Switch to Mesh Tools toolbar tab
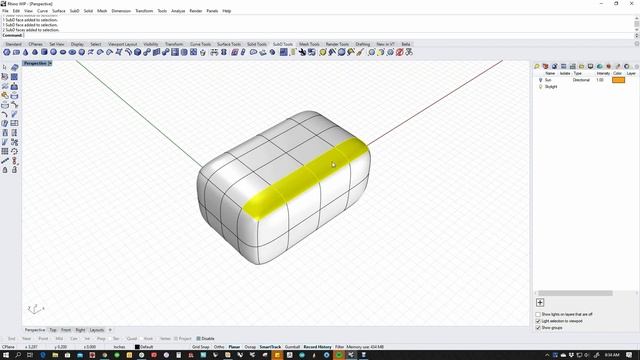The width and height of the screenshot is (640, 360). [309, 44]
